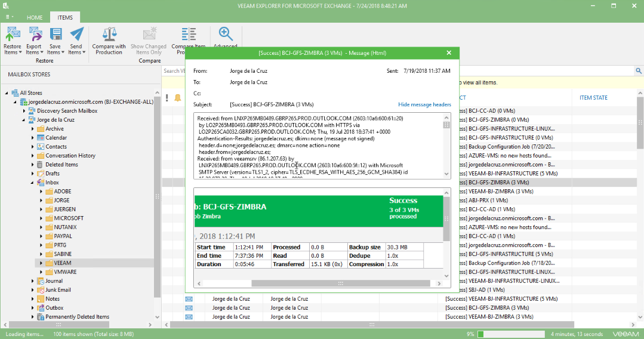Viewport: 644px width, 339px height.
Task: Open the Restore Items dropdown arrow
Action: coord(20,53)
